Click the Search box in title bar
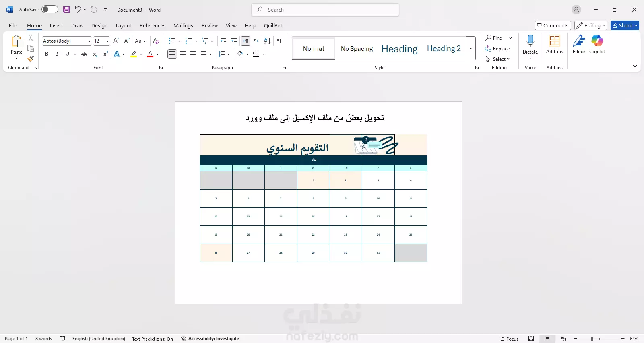This screenshot has height=343, width=644. (325, 10)
